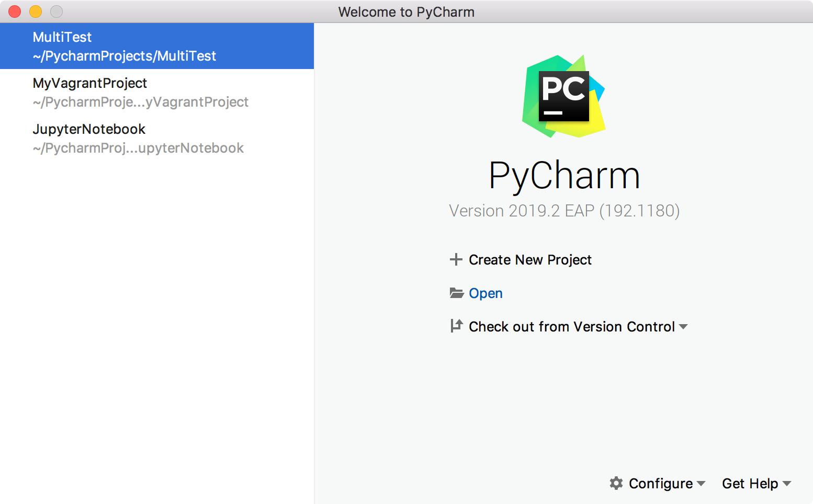Click the gear icon beside Configure
813x504 pixels.
coord(616,484)
